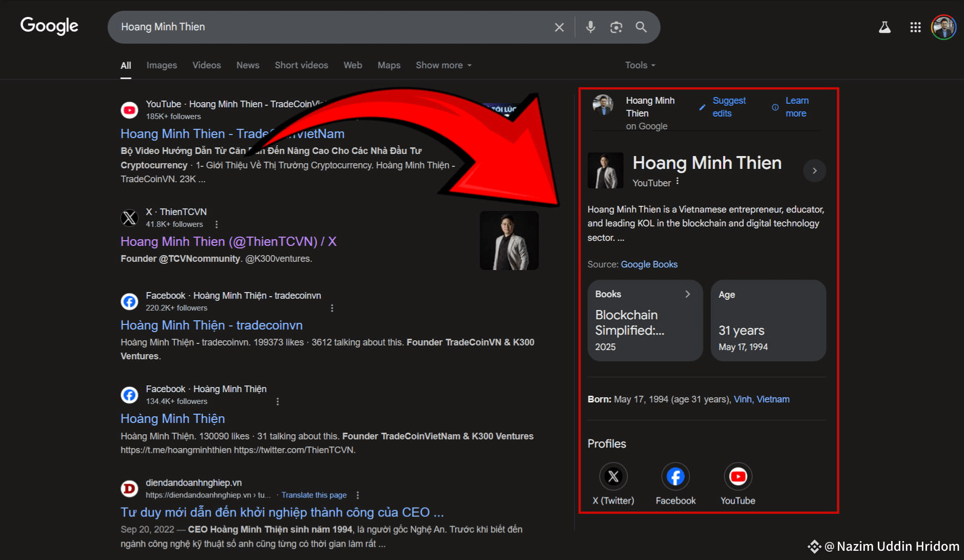Open the Google Books source link
964x560 pixels.
[x=649, y=264]
